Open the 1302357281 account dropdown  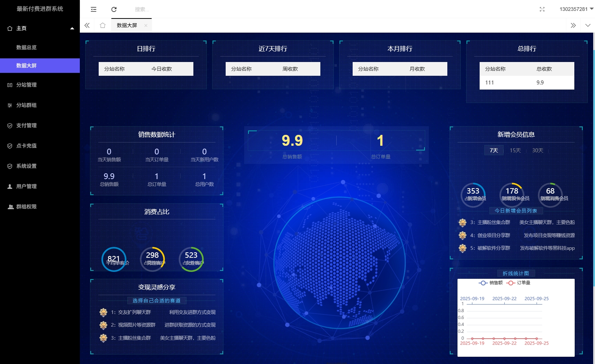pos(576,9)
